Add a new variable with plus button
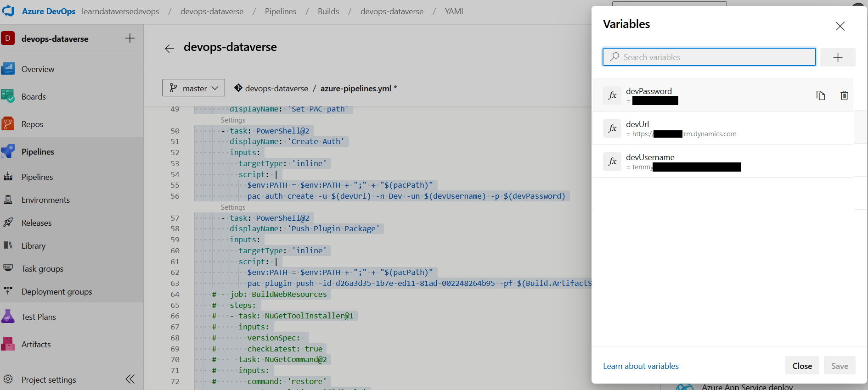Screen dimensions: 868x390 tap(838, 57)
